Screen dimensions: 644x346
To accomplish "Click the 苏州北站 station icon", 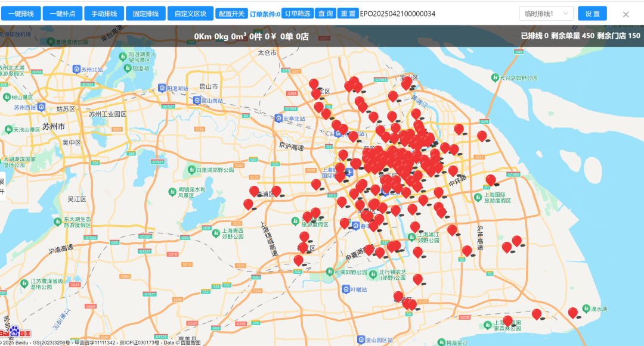I will (76, 69).
